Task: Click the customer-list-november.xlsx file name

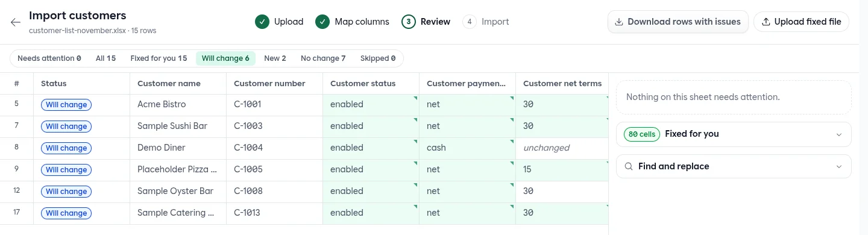Action: click(x=77, y=30)
